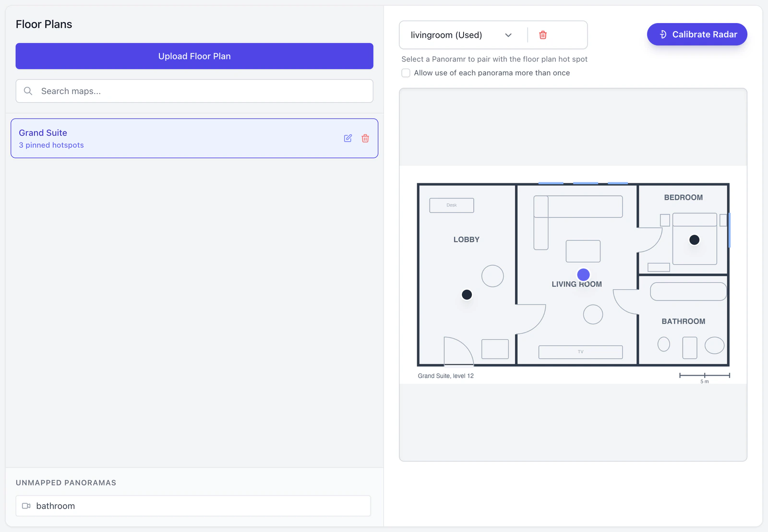Click Upload Floor Plan button
Viewport: 768px width, 532px height.
pyautogui.click(x=194, y=56)
